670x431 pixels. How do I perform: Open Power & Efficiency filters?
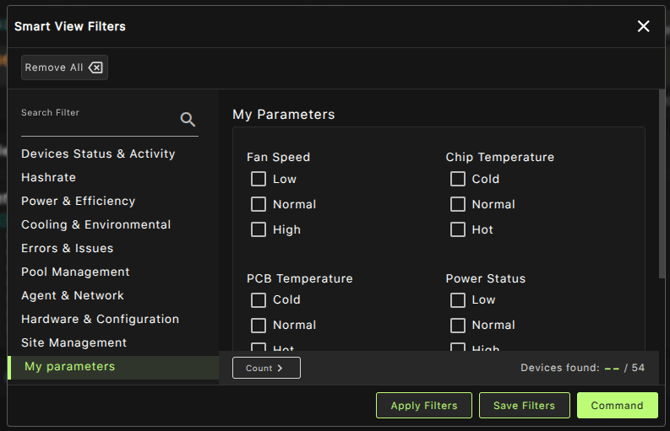(78, 201)
